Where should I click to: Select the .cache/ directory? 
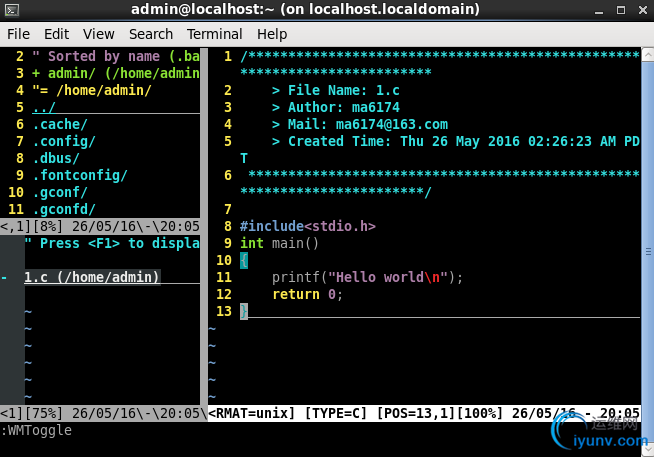(60, 124)
